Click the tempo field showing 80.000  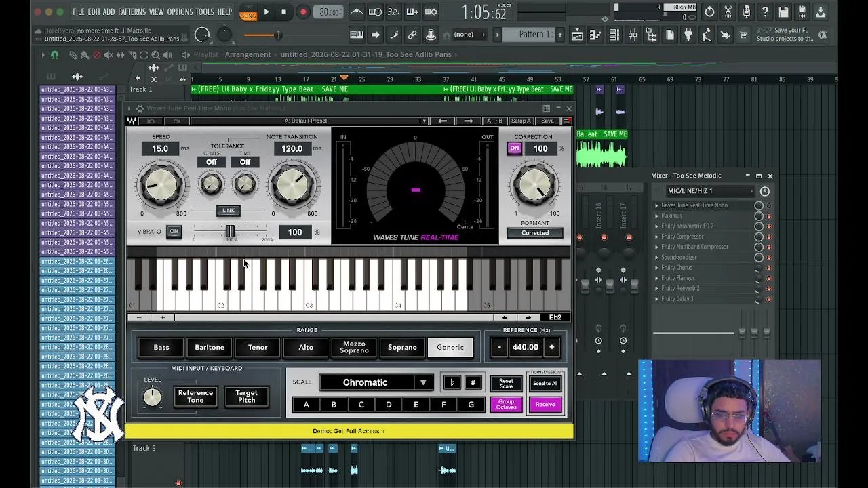(x=330, y=12)
